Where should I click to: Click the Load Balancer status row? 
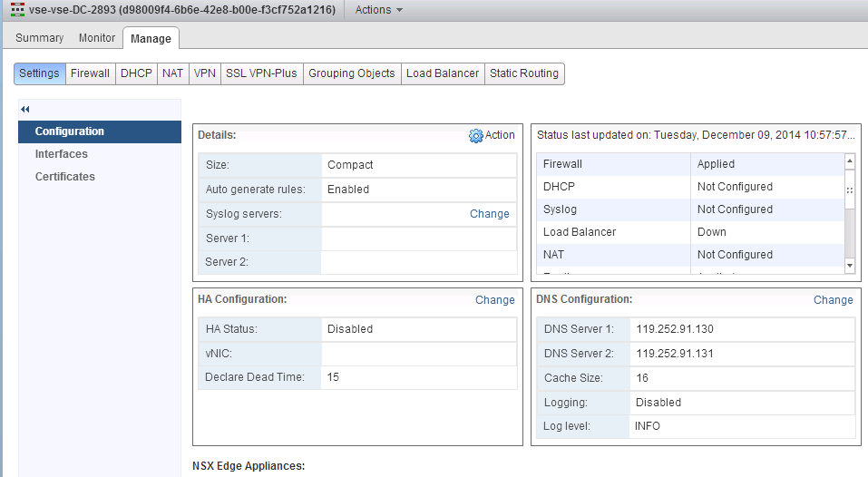690,232
